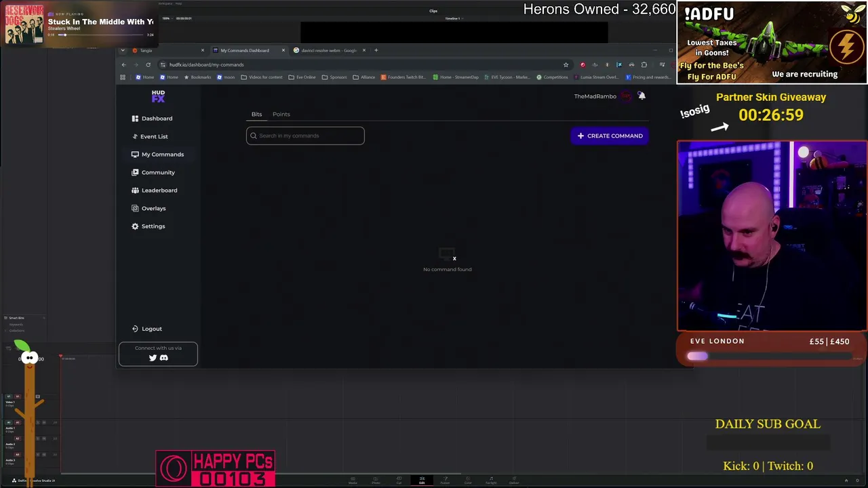
Task: Open the Dashboard page from sidebar
Action: [152, 119]
